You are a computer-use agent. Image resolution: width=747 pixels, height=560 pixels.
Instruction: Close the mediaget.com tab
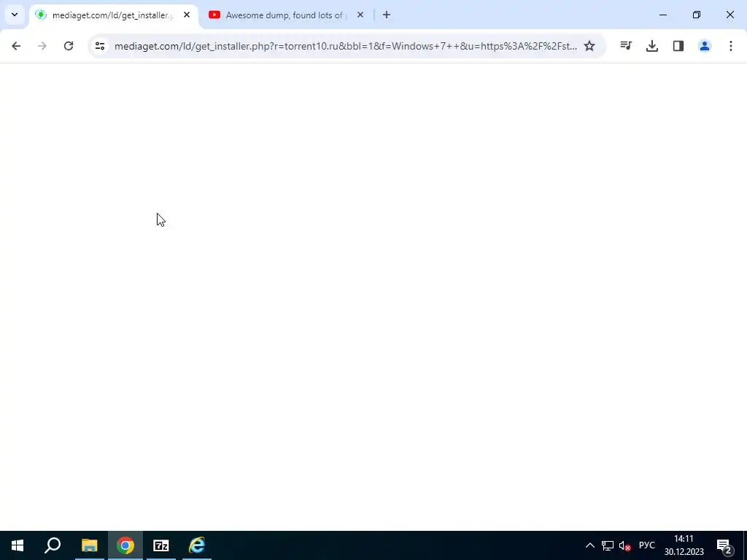[x=187, y=15]
